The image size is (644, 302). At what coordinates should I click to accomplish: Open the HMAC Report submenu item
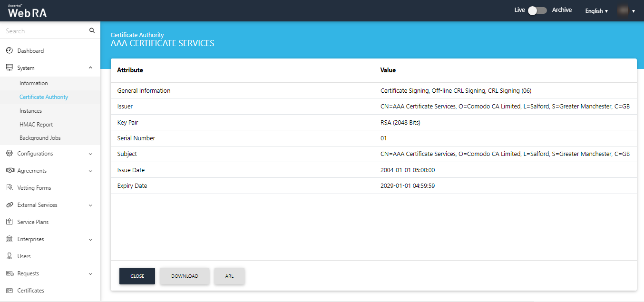pyautogui.click(x=36, y=124)
